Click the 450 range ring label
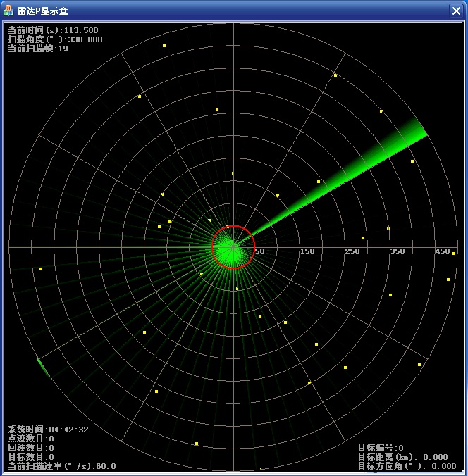This screenshot has width=468, height=476. point(442,251)
